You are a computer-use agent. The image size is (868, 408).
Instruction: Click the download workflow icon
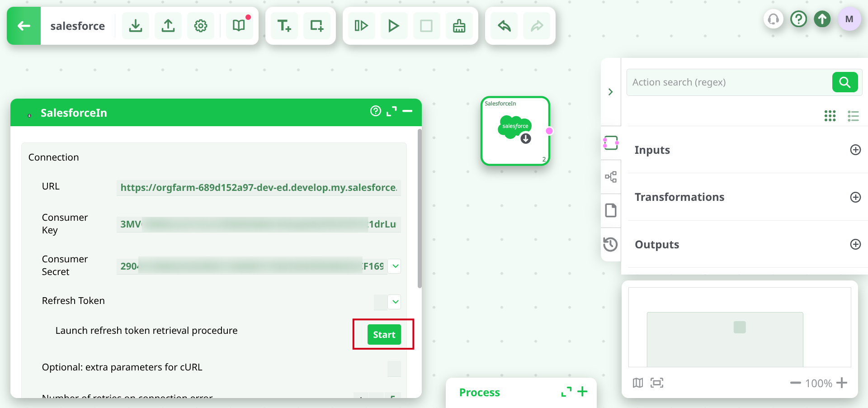pyautogui.click(x=136, y=26)
